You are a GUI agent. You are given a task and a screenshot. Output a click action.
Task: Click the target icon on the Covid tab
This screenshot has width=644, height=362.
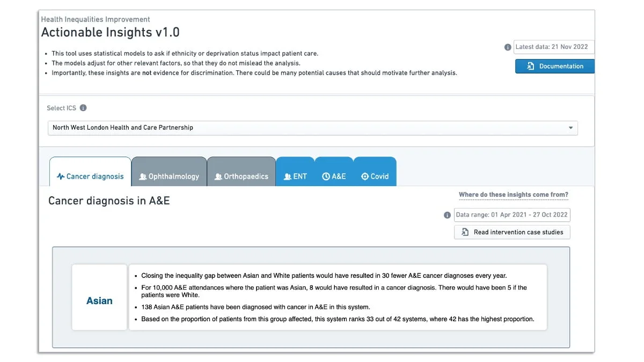[365, 176]
